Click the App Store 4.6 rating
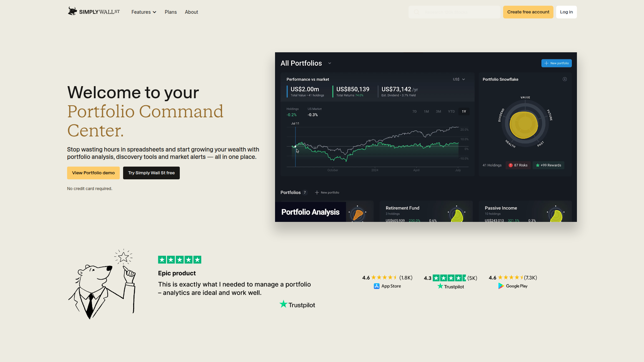 click(x=387, y=278)
